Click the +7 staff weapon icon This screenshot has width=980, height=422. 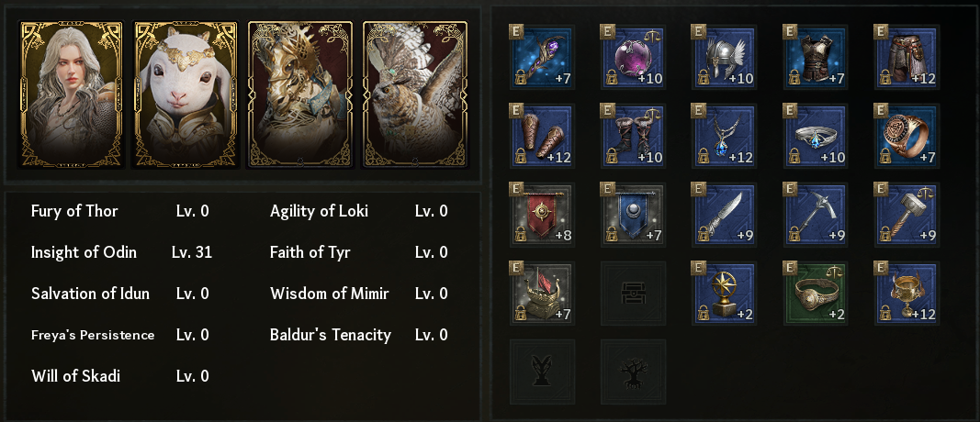(542, 55)
